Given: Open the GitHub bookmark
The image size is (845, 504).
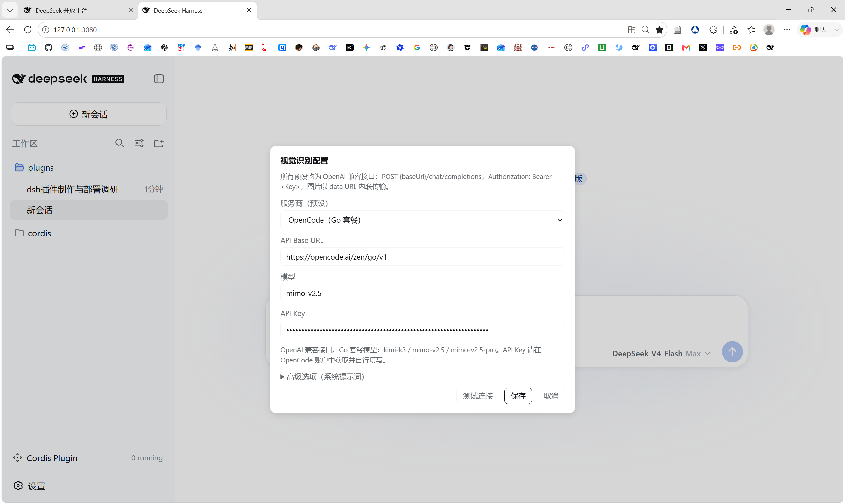Looking at the screenshot, I should pyautogui.click(x=49, y=47).
